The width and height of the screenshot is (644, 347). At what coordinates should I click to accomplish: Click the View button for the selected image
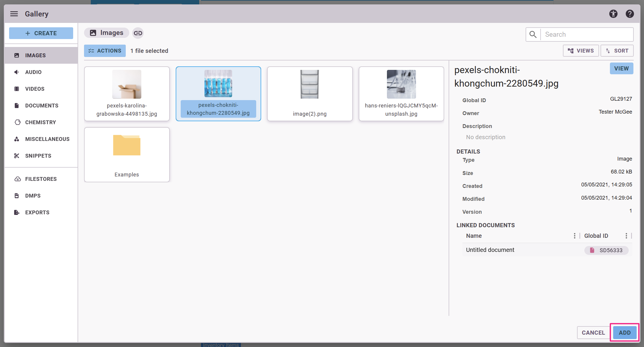pyautogui.click(x=621, y=68)
